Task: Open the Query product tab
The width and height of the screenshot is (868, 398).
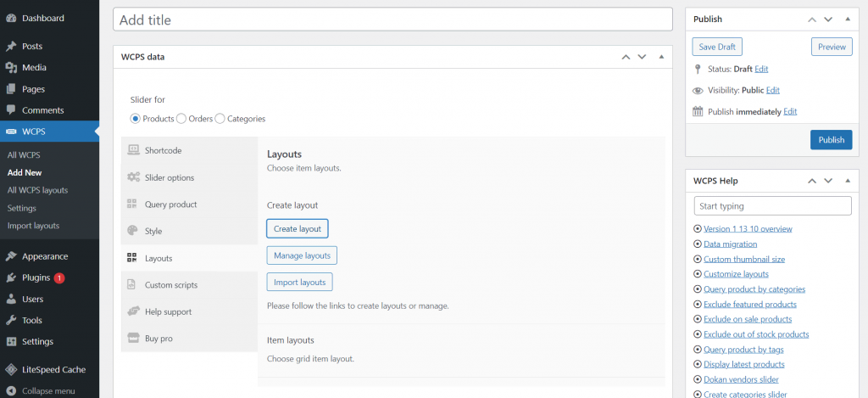Action: click(170, 205)
